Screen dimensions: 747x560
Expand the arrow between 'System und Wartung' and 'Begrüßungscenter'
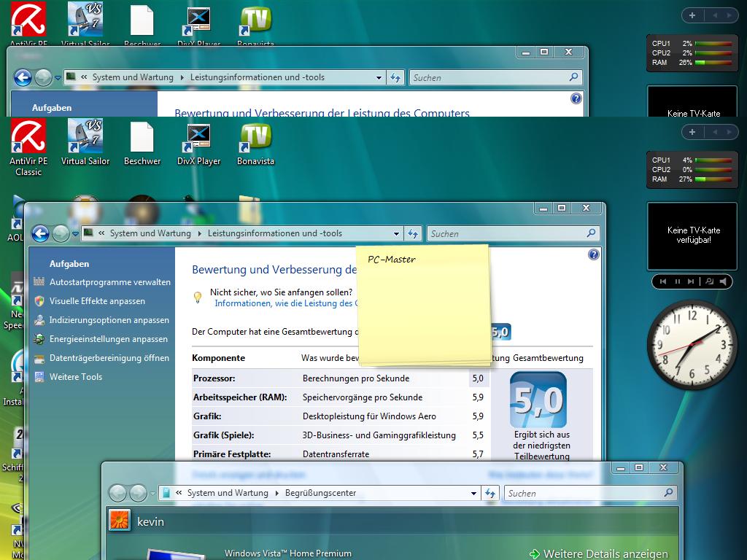[x=276, y=494]
